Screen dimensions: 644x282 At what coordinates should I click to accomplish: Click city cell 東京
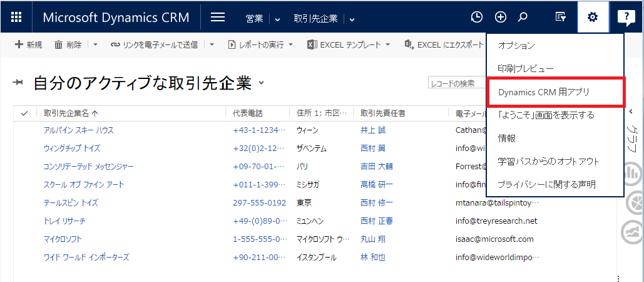[304, 202]
